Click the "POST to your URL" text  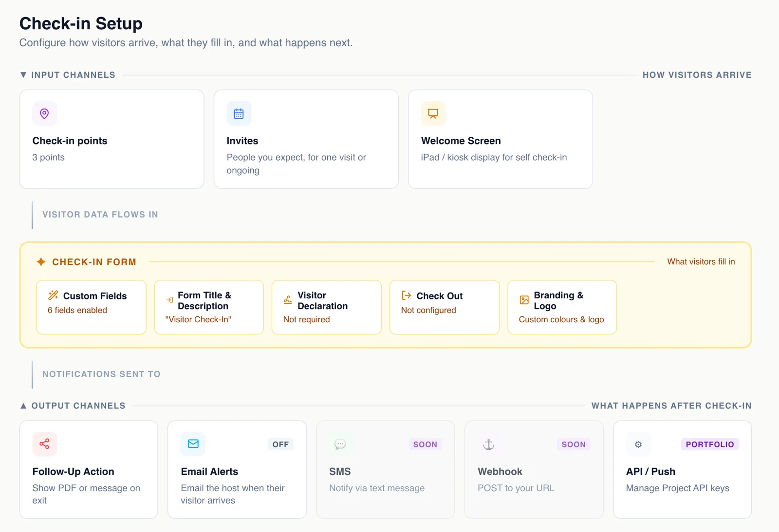tap(516, 488)
